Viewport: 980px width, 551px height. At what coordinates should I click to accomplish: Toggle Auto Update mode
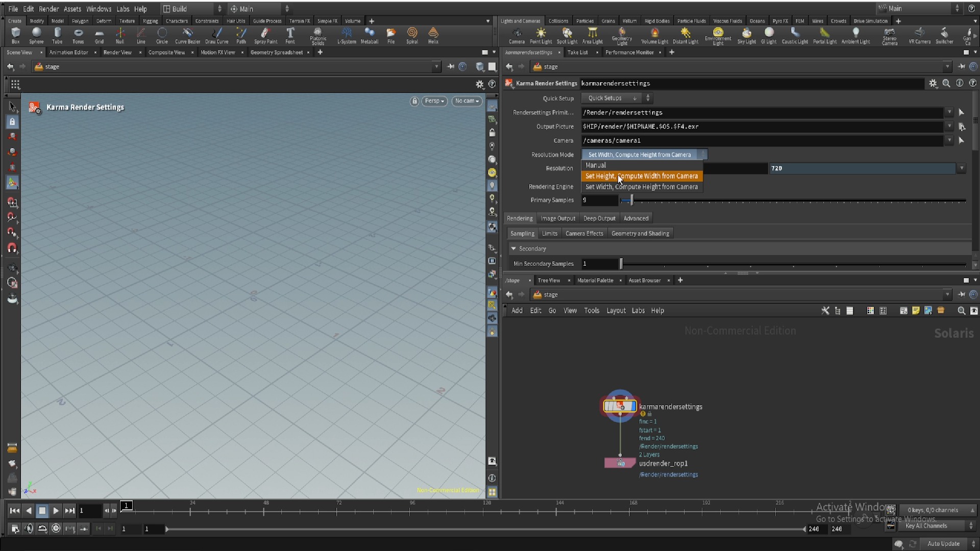[x=943, y=544]
